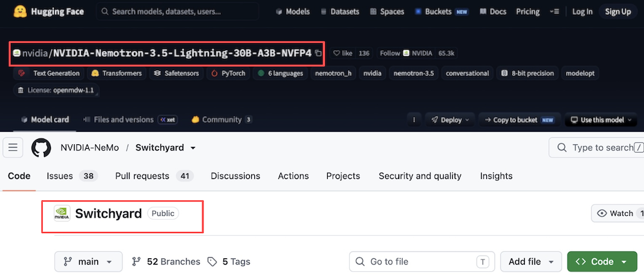
Task: Select the nemotron-3.5 tag
Action: tap(413, 73)
